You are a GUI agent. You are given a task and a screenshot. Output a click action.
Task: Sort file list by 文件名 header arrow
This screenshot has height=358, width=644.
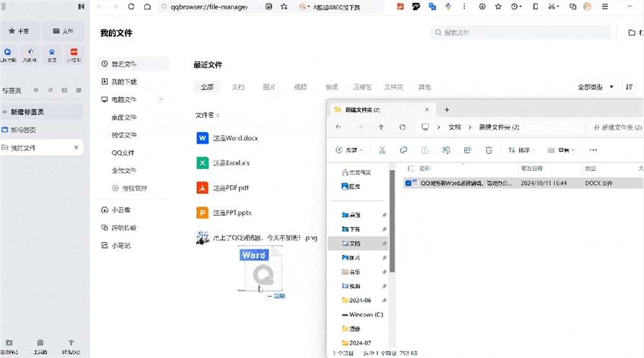click(218, 115)
